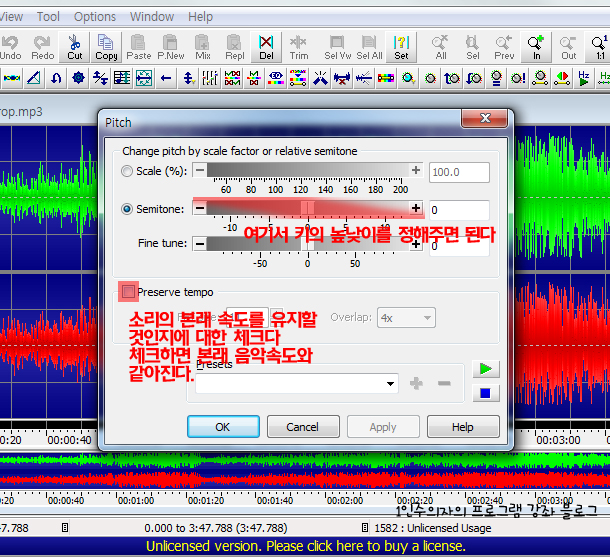Play the pitch preview with green arrow
The image size is (610, 558).
(485, 369)
